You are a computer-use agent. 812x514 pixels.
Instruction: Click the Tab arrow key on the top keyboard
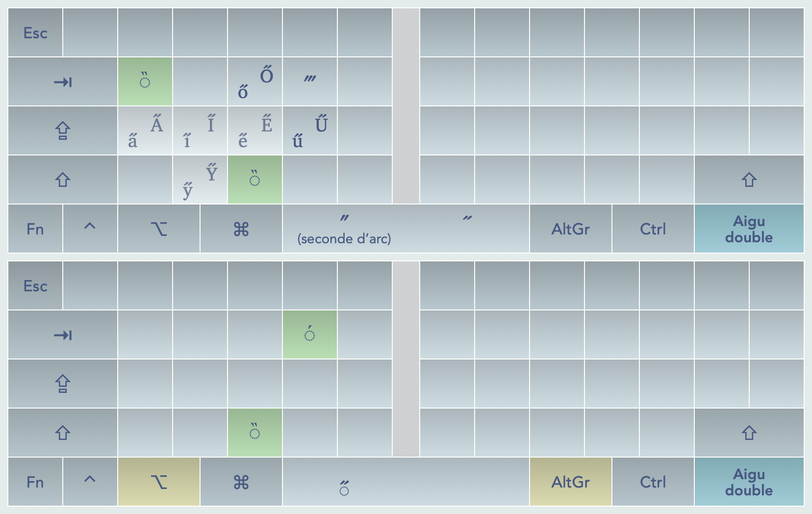pos(63,82)
